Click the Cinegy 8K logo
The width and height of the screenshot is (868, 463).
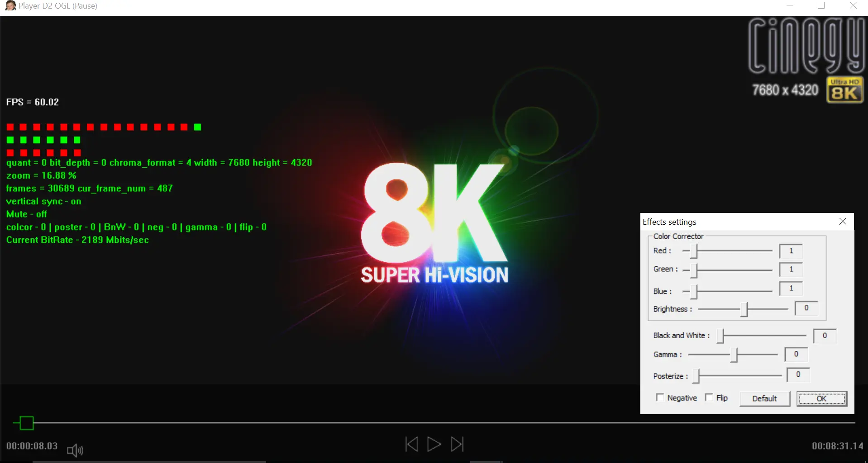coord(806,60)
